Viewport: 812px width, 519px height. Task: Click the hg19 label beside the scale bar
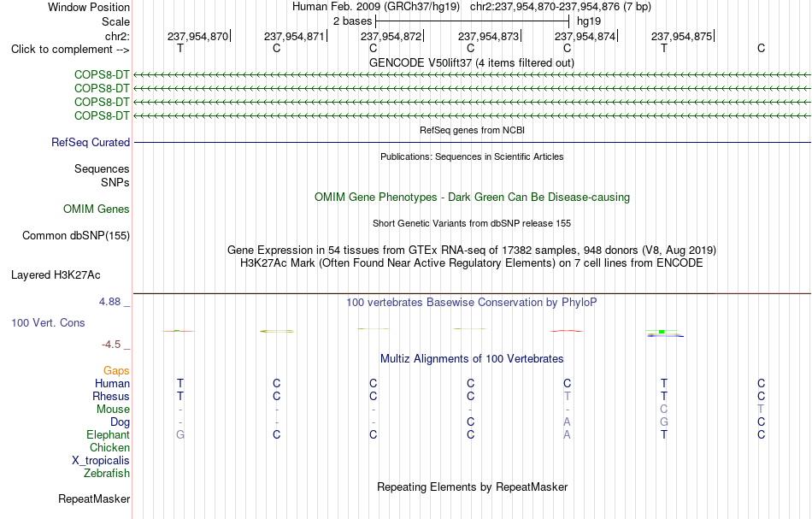pos(589,21)
